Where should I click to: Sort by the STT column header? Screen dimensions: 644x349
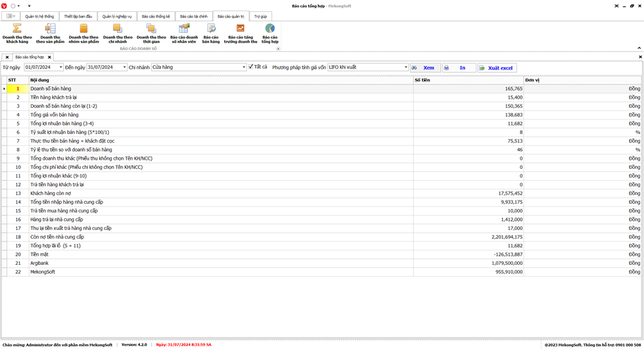click(18, 80)
